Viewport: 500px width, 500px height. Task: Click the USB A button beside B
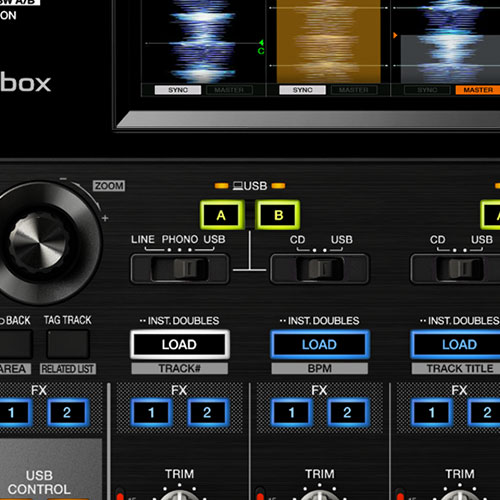[222, 215]
